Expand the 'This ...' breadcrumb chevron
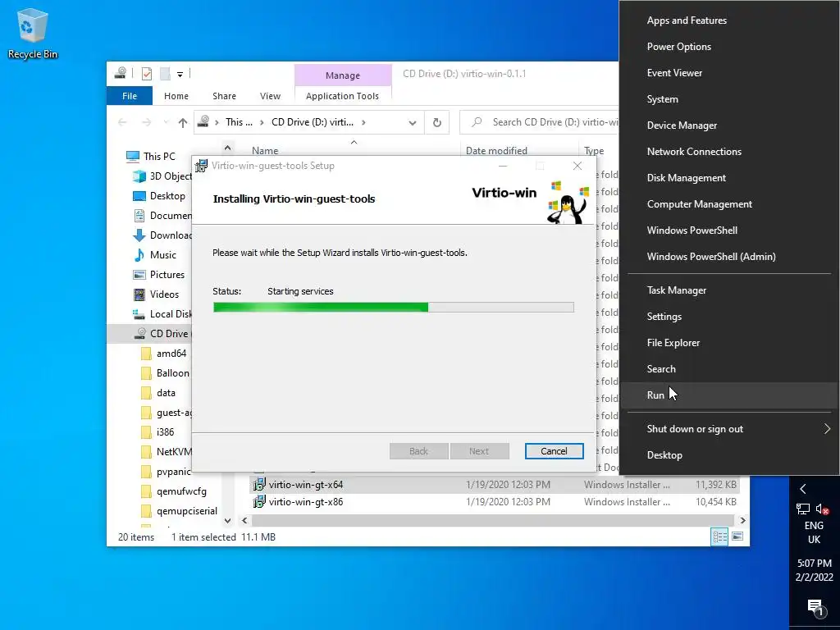Image resolution: width=840 pixels, height=630 pixels. (262, 123)
